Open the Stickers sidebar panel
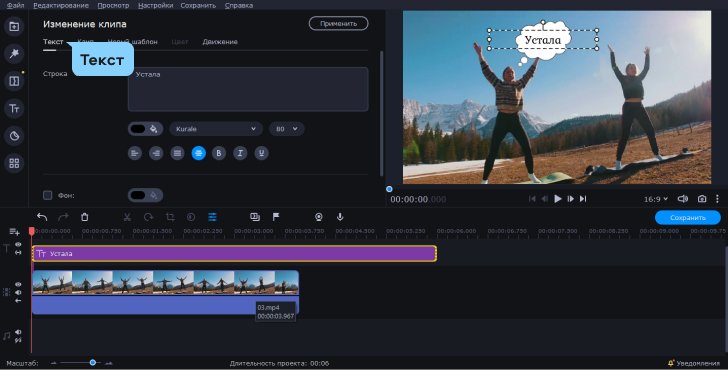 [x=14, y=136]
